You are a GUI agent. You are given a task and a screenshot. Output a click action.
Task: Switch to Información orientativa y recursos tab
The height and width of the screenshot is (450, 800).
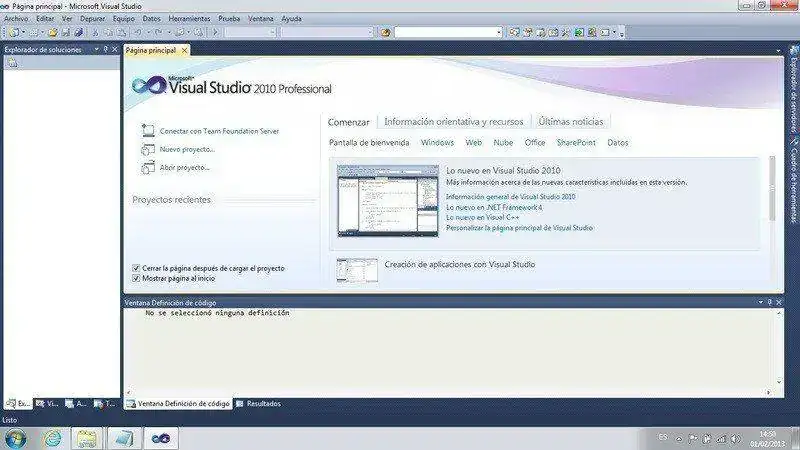(454, 121)
